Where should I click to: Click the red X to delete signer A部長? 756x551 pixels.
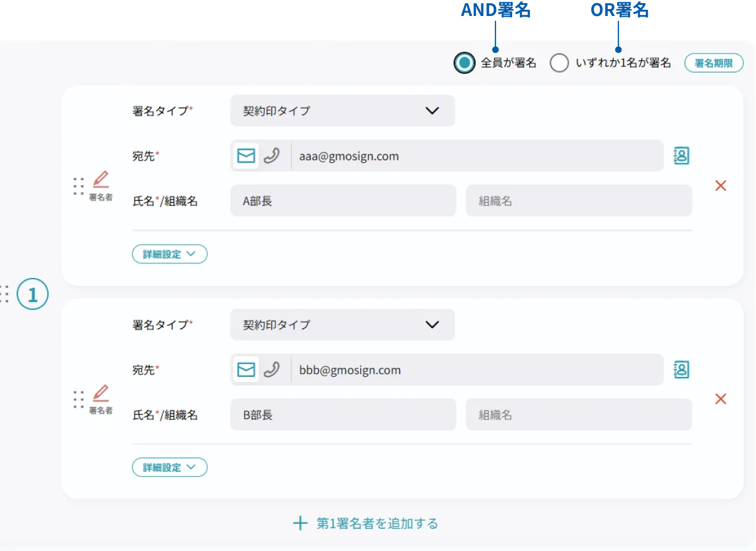click(720, 185)
